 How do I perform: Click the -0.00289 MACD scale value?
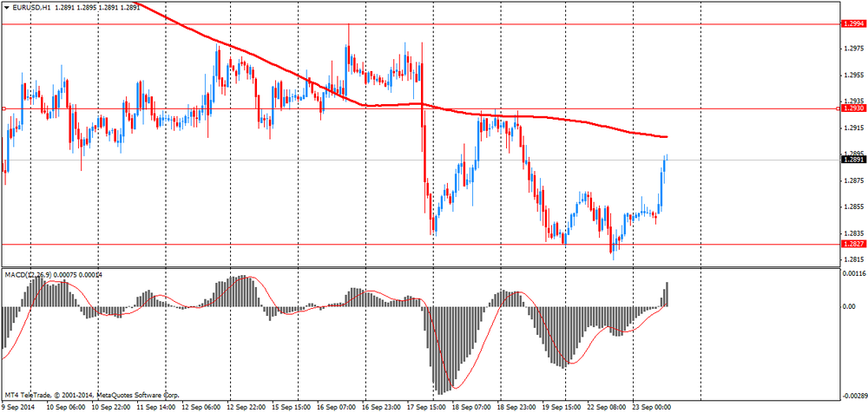pyautogui.click(x=852, y=394)
